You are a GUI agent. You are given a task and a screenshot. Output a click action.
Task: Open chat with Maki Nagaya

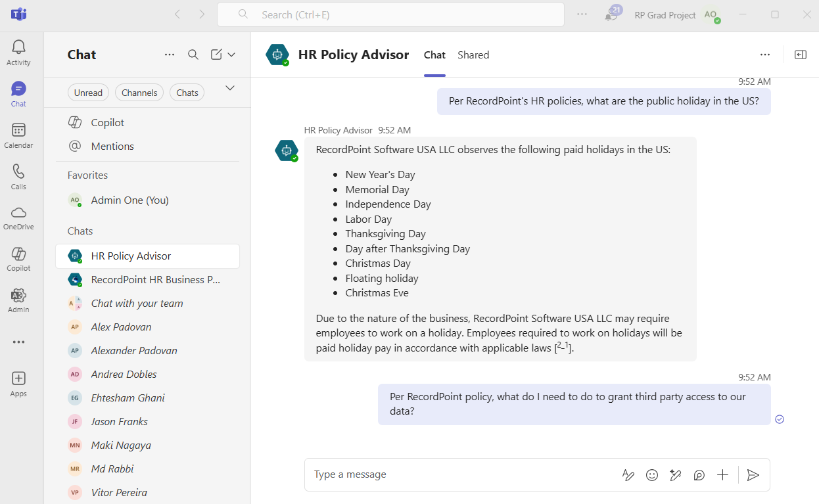pyautogui.click(x=148, y=446)
